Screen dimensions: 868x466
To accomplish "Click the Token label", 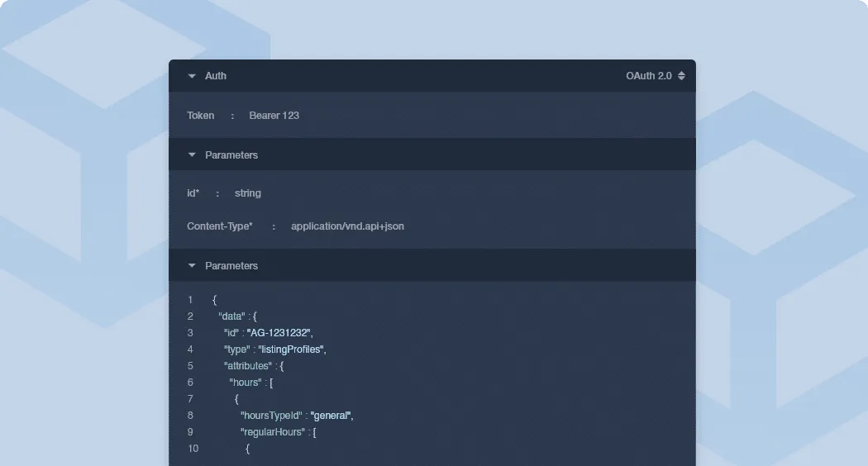I will 200,116.
